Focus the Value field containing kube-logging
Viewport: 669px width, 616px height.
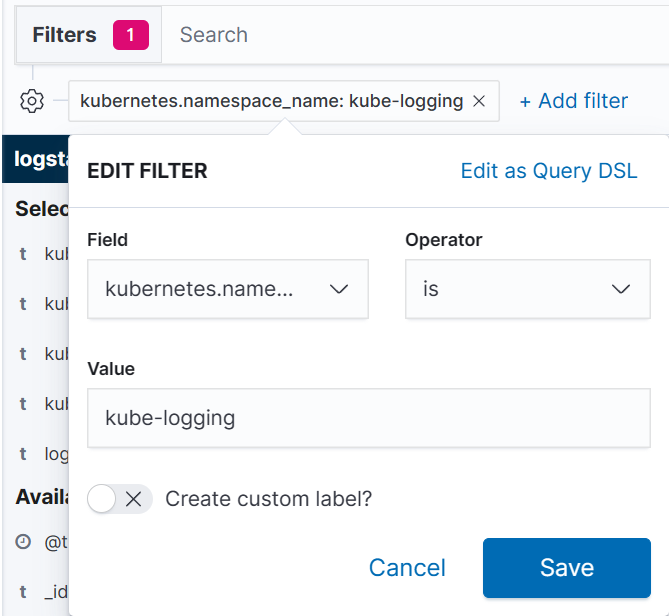click(x=369, y=418)
